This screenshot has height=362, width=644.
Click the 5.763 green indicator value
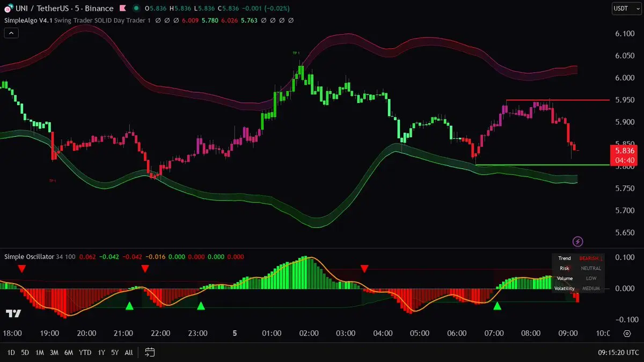pyautogui.click(x=249, y=20)
